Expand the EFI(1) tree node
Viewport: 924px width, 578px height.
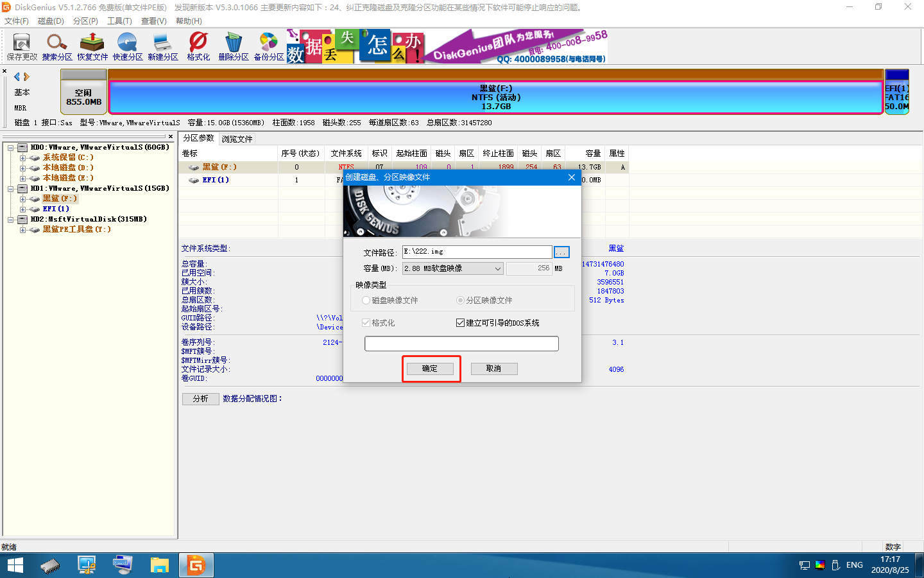pyautogui.click(x=22, y=209)
